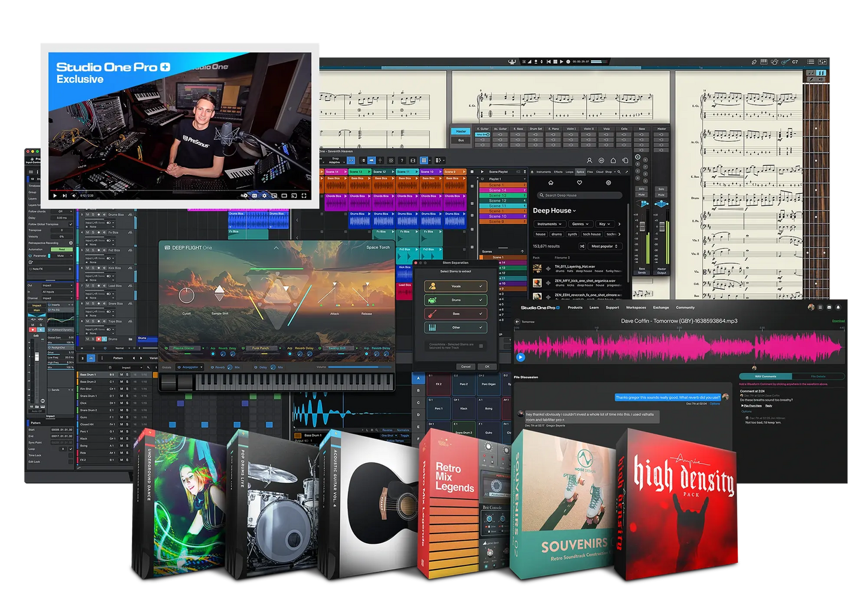Click back arrow next to Tomorrow
This screenshot has height=605, width=868.
click(x=517, y=322)
